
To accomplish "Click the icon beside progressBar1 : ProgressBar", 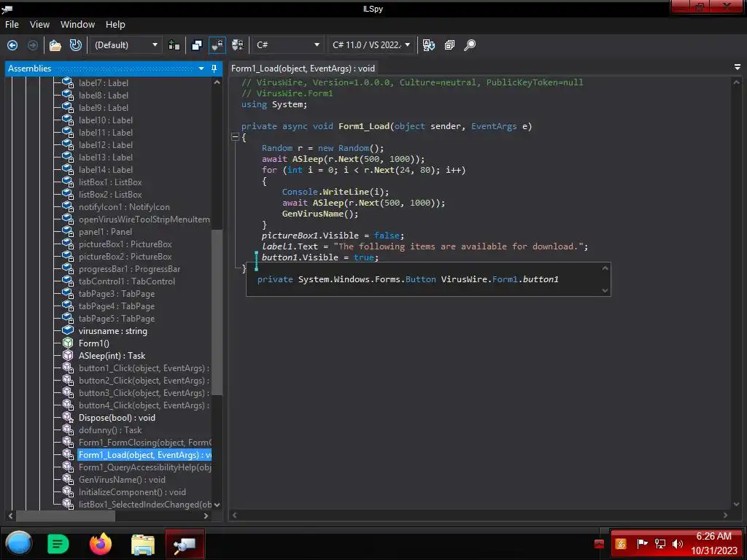I will [x=68, y=268].
